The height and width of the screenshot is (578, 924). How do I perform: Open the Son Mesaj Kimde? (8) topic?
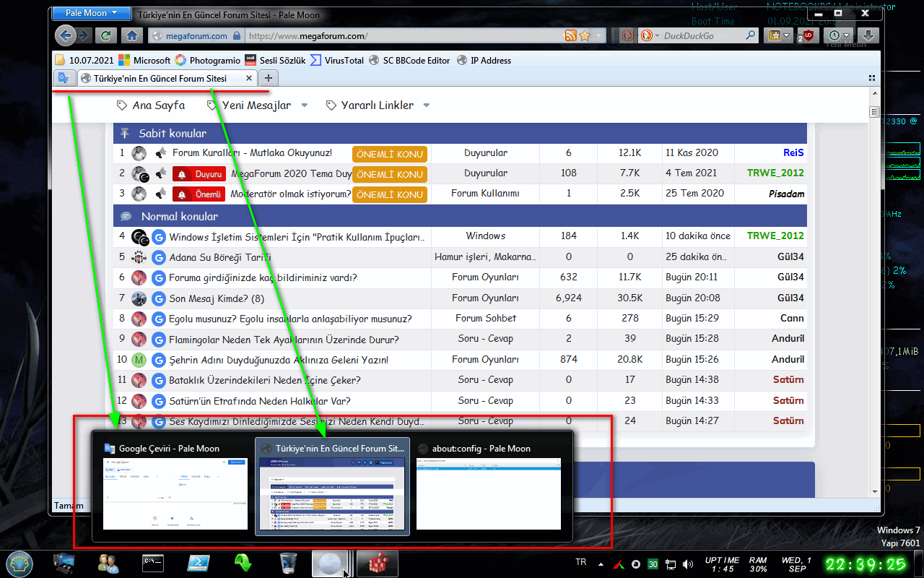pos(217,298)
